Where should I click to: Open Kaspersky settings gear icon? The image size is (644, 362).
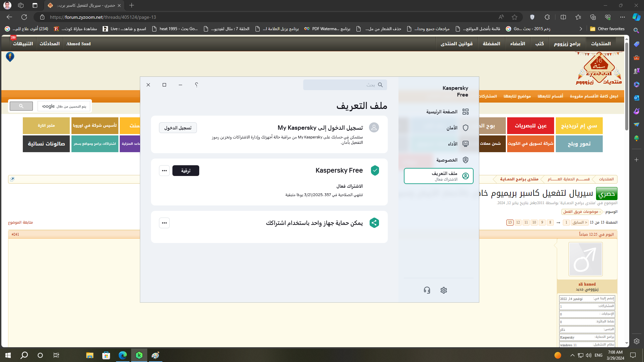point(443,290)
